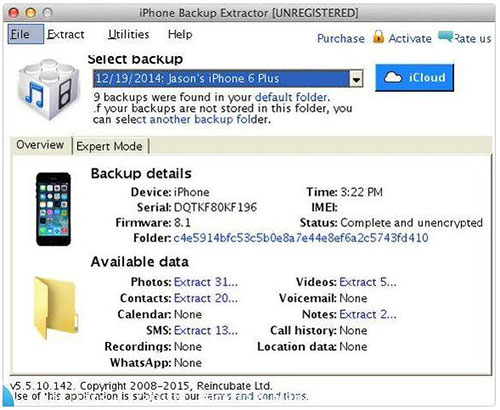Screen dimensions: 500x410
Task: Click the iPhone device image
Action: click(53, 209)
